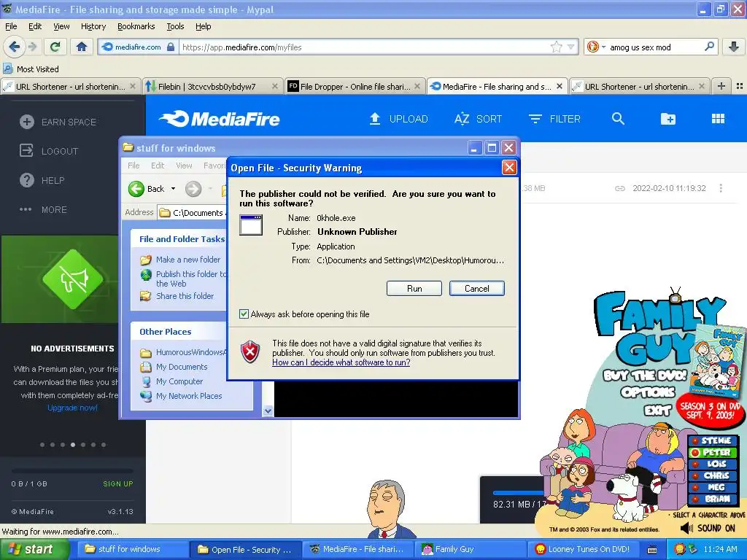Open the Tools menu
Image resolution: width=747 pixels, height=560 pixels.
pos(175,26)
